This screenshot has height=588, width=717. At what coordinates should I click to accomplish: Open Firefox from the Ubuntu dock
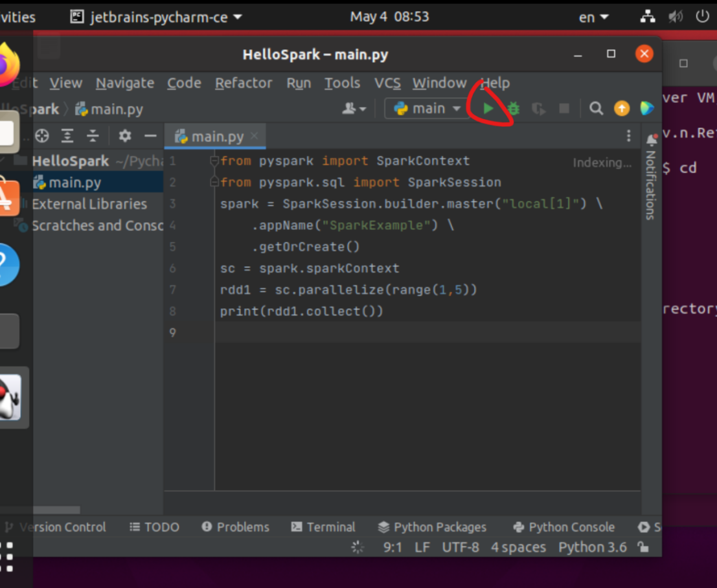[9, 65]
